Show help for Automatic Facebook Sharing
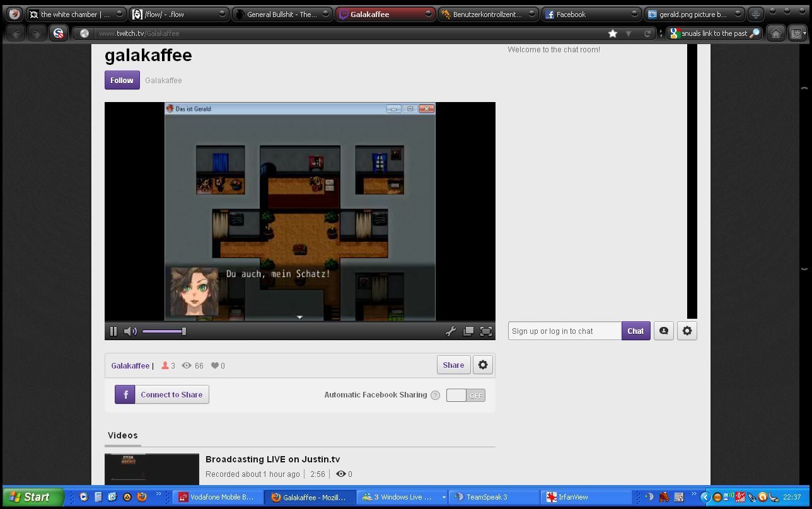This screenshot has height=509, width=812. pyautogui.click(x=435, y=396)
